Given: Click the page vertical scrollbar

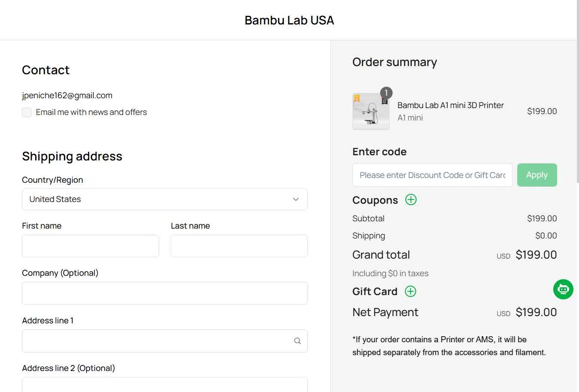Looking at the screenshot, I should point(577,92).
